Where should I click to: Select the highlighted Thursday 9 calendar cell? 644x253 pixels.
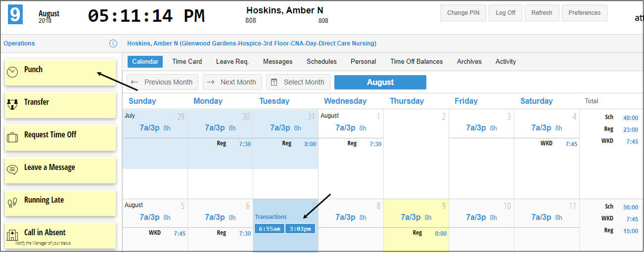tap(416, 225)
